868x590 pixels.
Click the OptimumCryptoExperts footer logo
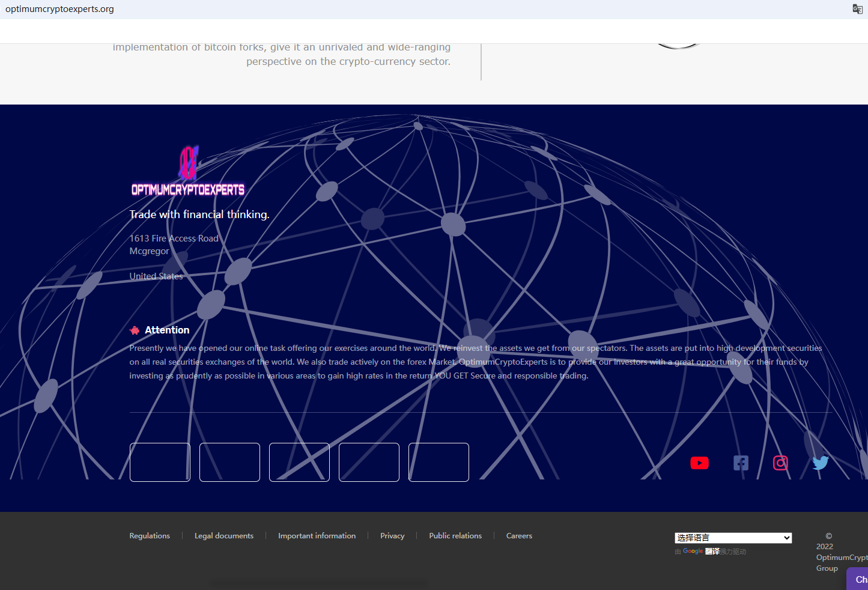coord(188,171)
